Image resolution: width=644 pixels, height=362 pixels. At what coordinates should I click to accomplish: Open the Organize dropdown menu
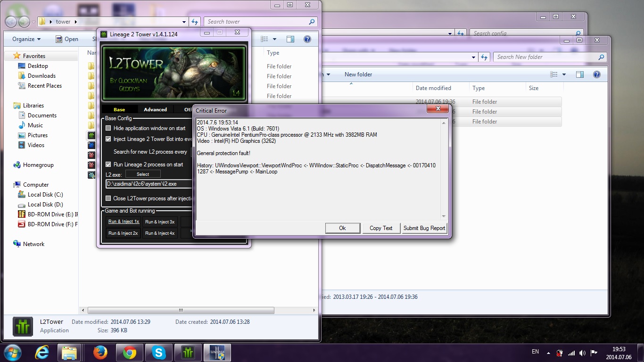click(26, 39)
